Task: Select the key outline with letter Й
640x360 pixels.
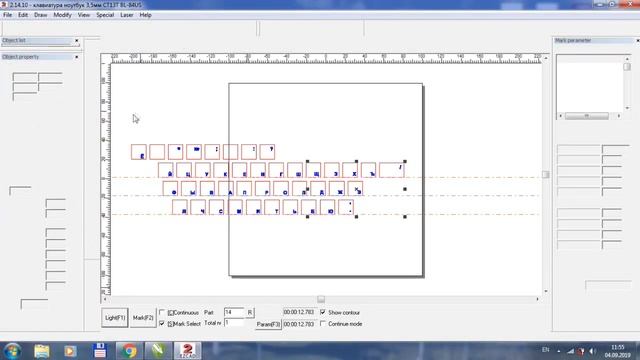Action: [x=166, y=170]
